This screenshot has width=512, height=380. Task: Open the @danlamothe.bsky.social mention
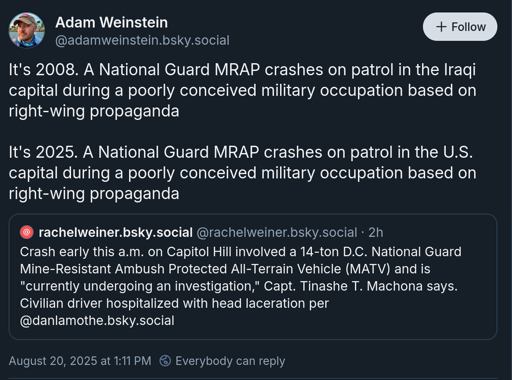(97, 320)
